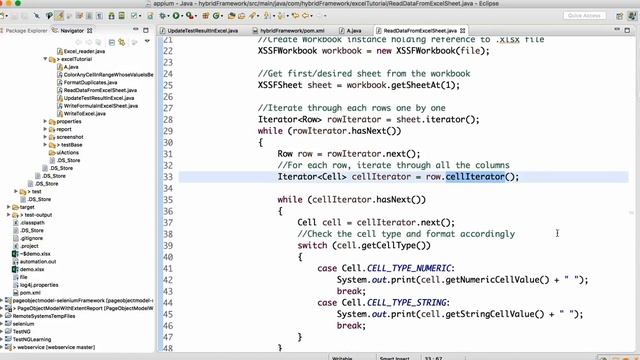Expand the properties folder
Viewport: 640px width, 360px height.
tap(45, 121)
